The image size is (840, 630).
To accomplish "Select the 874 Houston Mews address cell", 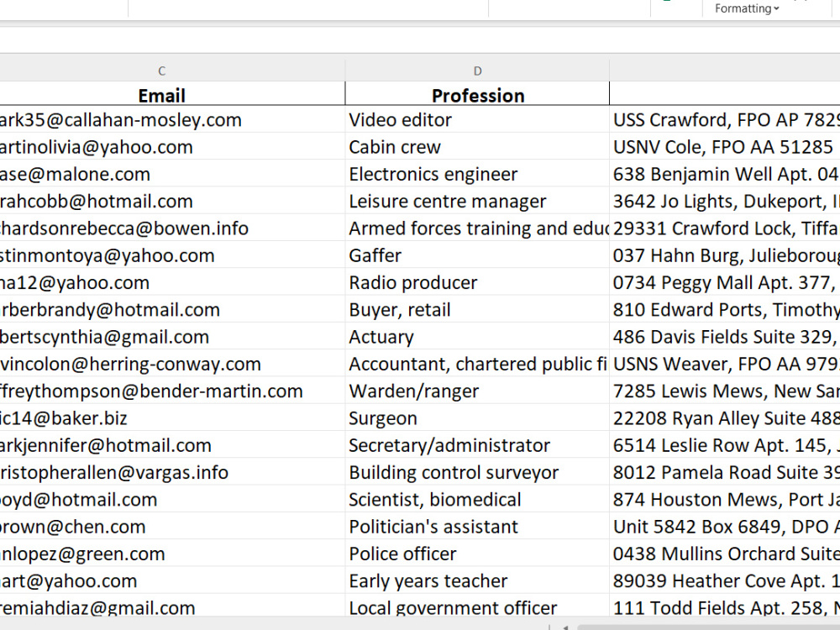I will point(725,500).
